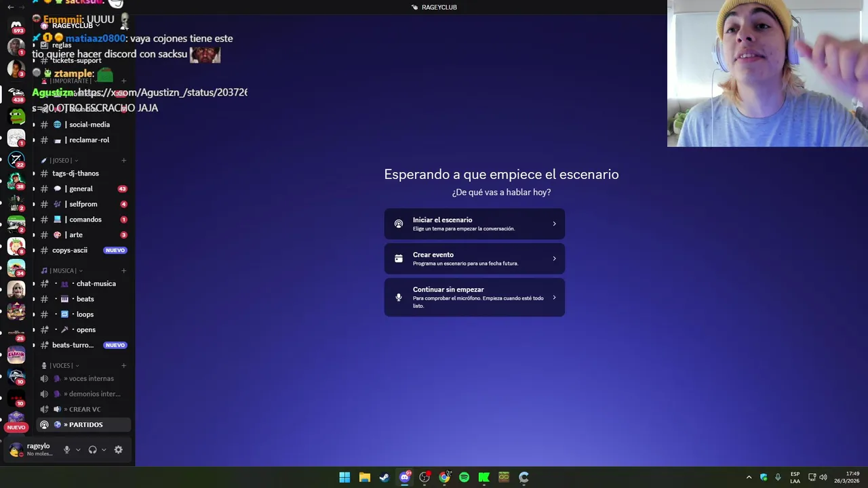Join demonios inter... voice channel
The image size is (868, 488).
coord(83,394)
